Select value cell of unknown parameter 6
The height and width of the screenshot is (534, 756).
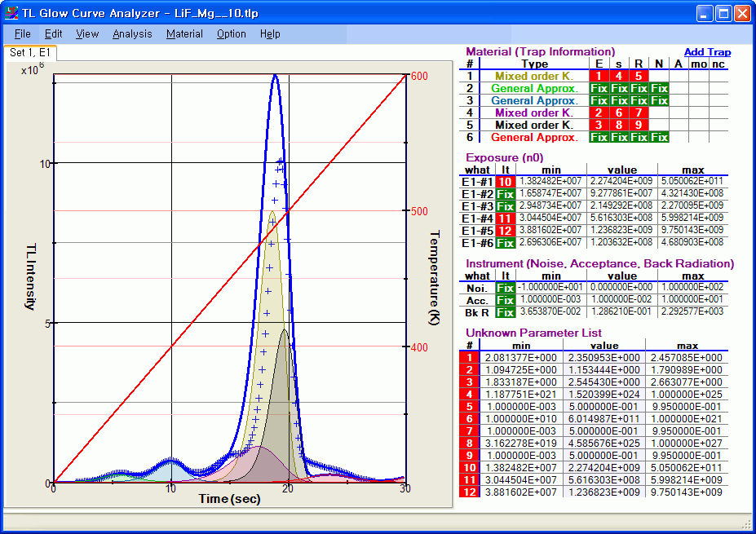coord(604,419)
